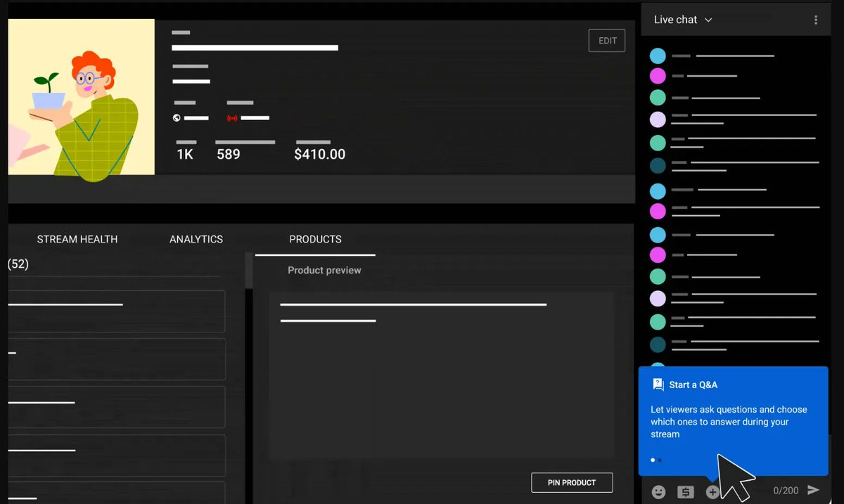The height and width of the screenshot is (504, 844).
Task: Click the PIN PRODUCT button
Action: click(x=571, y=482)
